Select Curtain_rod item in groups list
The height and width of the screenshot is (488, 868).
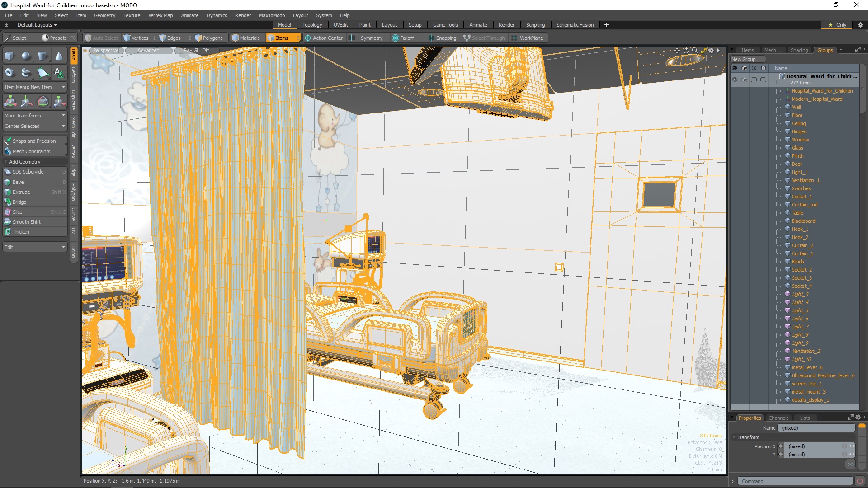pos(804,205)
